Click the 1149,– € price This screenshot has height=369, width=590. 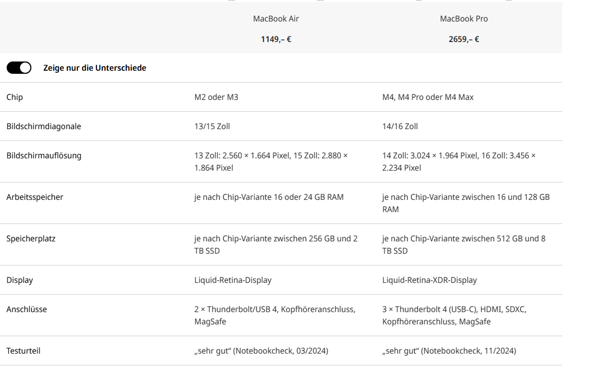[x=276, y=39]
